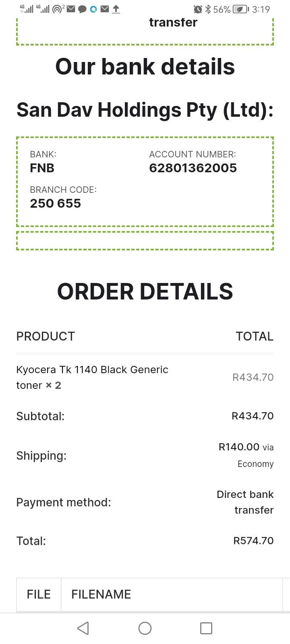Tap the Android back navigation button
This screenshot has width=290, height=644.
[83, 628]
